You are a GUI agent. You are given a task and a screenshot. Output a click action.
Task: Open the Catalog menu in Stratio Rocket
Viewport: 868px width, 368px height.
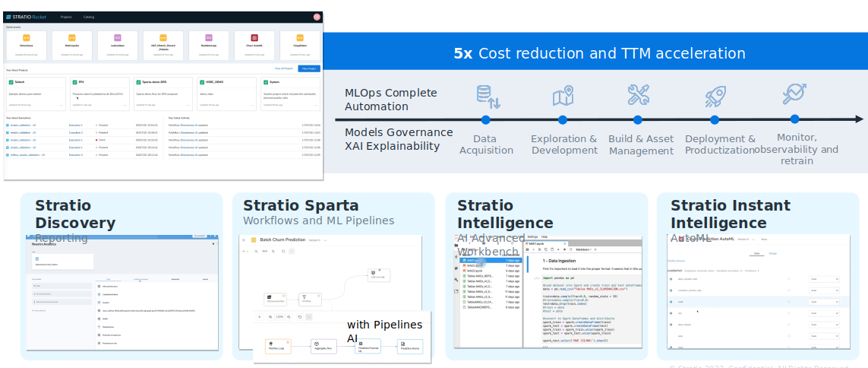pos(89,17)
